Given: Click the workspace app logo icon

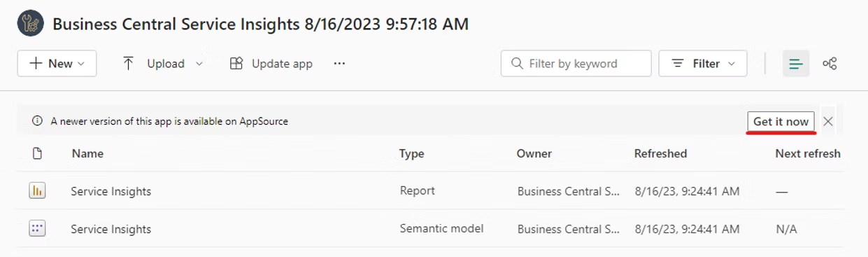Looking at the screenshot, I should click(x=31, y=24).
